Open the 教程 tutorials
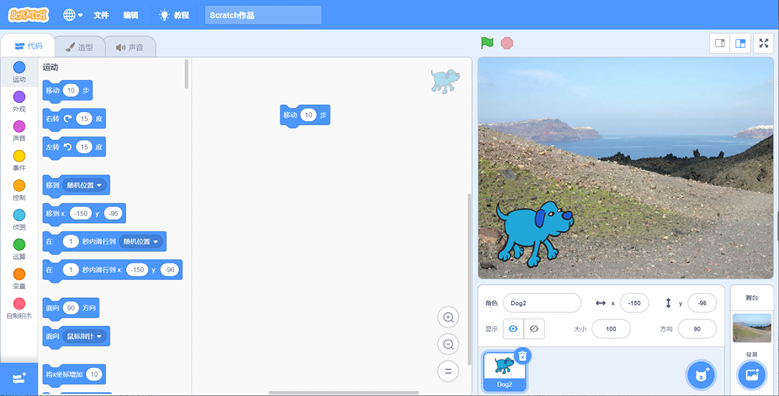Screen dimensions: 779x396 [174, 15]
